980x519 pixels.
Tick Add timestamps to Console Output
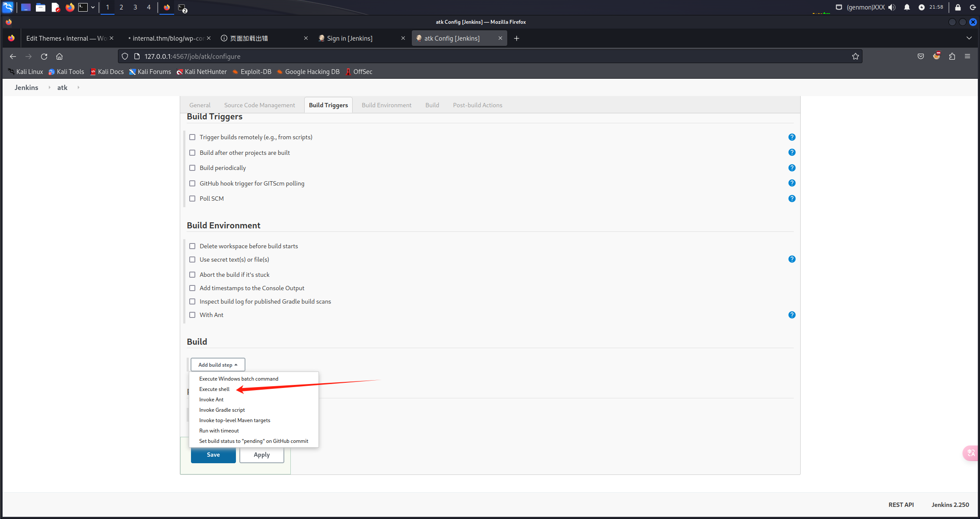(x=192, y=288)
